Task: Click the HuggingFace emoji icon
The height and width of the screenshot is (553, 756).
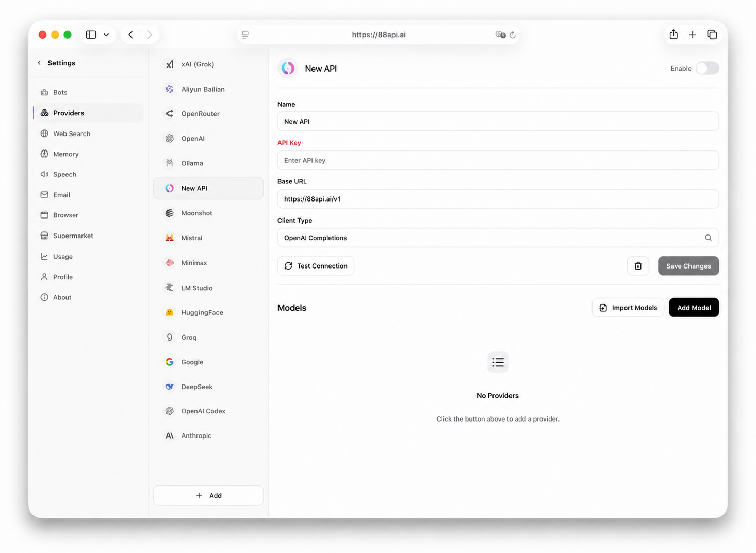Action: click(170, 313)
